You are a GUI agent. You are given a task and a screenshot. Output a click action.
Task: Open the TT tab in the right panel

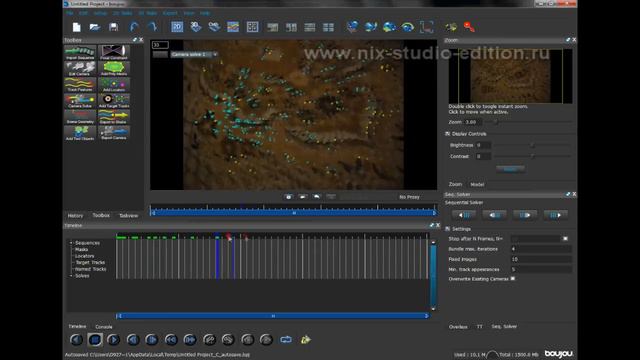coord(480,327)
